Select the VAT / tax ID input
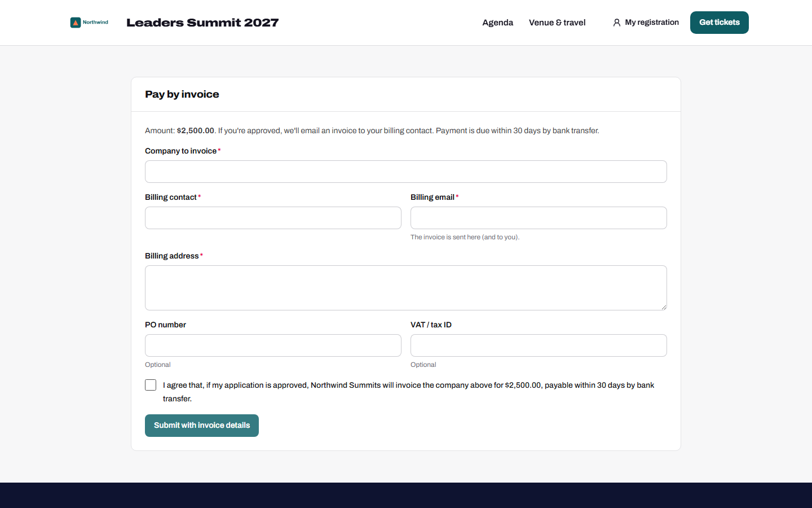812x508 pixels. click(x=539, y=345)
